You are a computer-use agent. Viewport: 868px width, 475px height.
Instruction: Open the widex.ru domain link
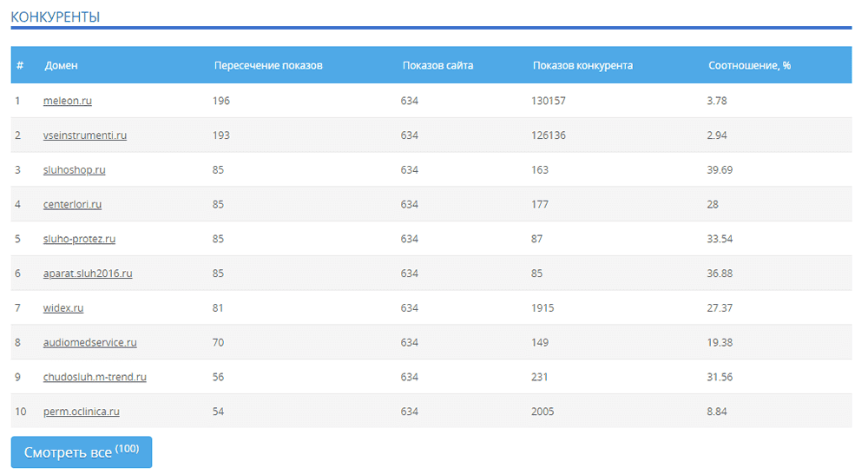pos(63,307)
